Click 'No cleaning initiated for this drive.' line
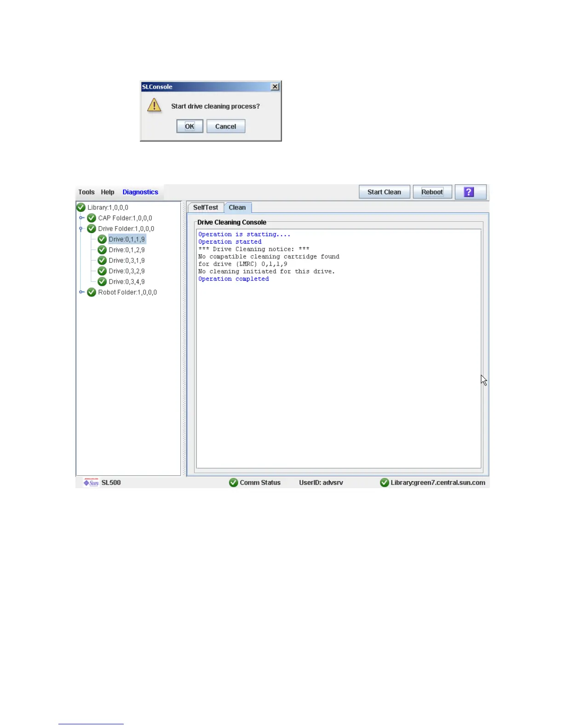This screenshot has height=728, width=563. point(266,271)
